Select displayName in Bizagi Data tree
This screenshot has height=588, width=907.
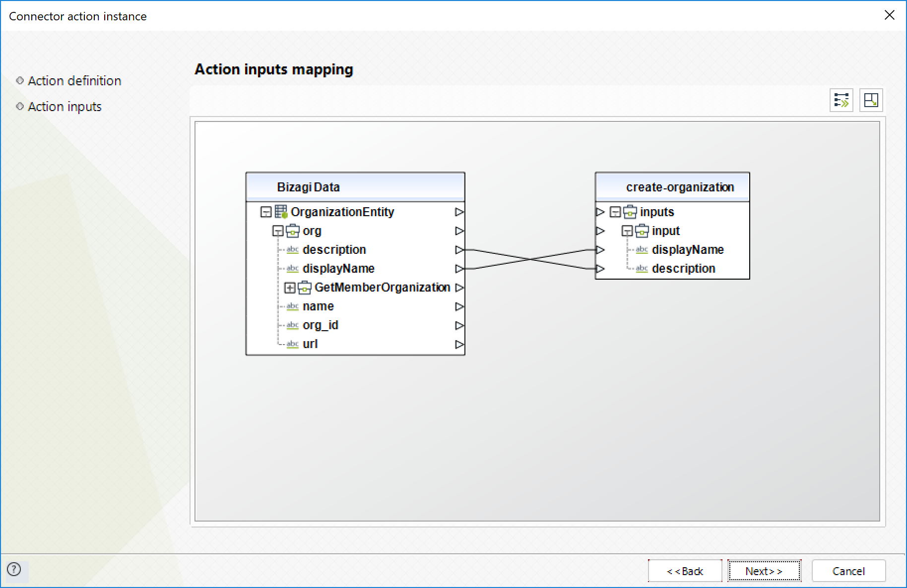[338, 269]
